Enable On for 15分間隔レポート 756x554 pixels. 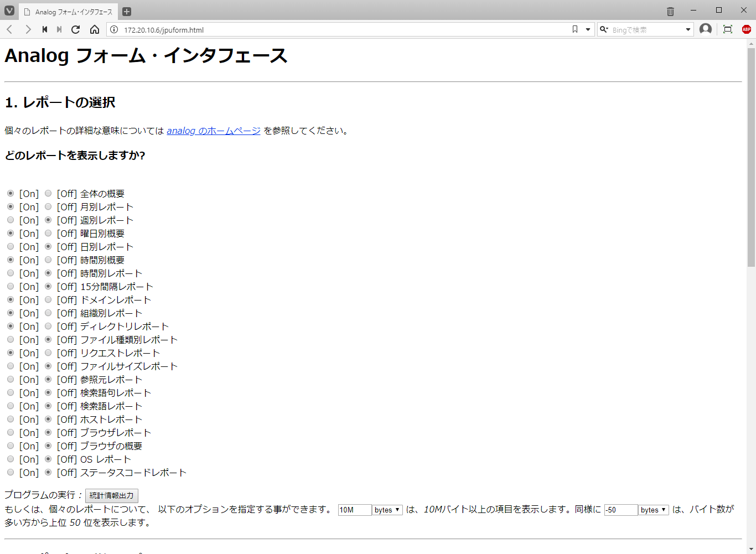click(11, 286)
